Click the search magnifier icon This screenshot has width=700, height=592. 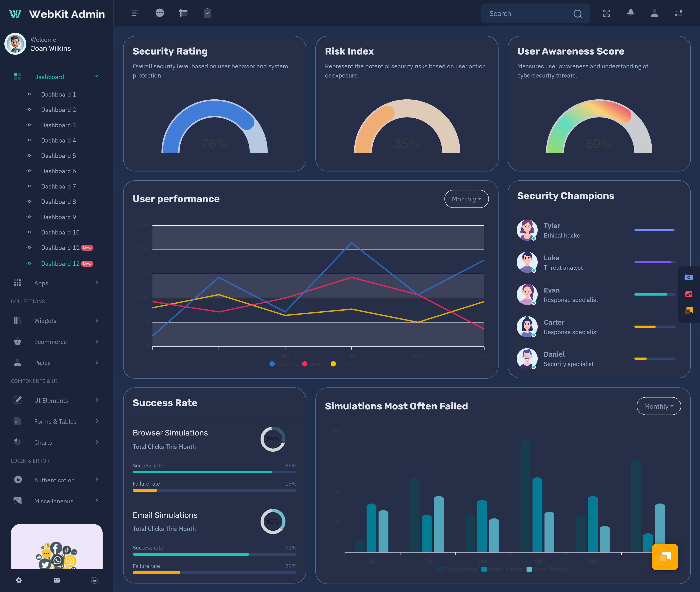click(x=578, y=14)
